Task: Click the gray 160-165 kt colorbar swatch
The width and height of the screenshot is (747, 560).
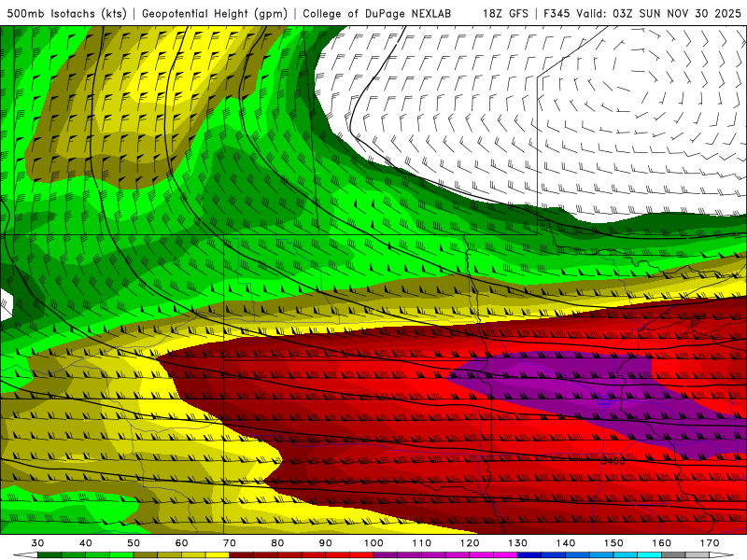Action: coord(673,555)
